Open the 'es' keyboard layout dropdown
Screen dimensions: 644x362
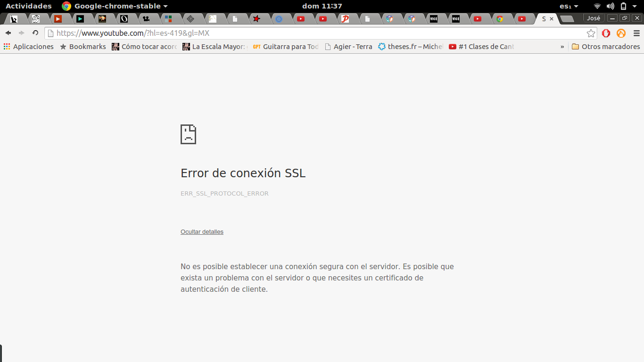(569, 6)
